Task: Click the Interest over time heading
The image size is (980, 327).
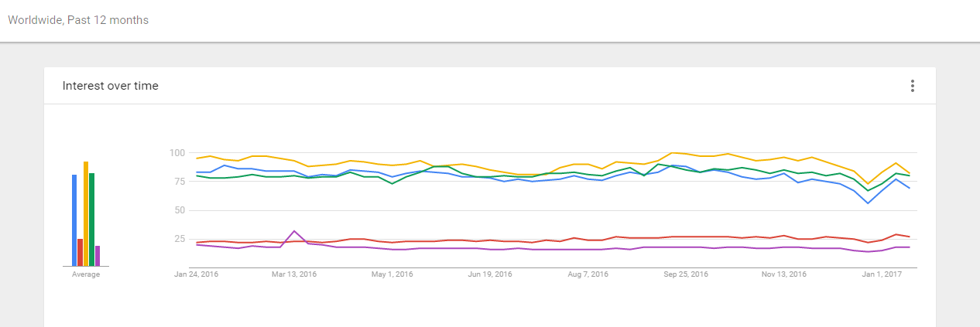Action: tap(111, 86)
